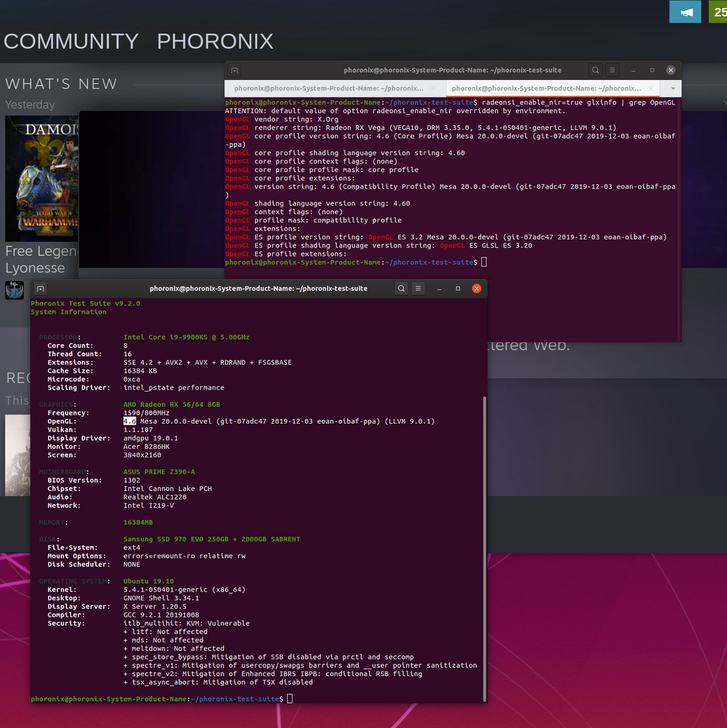Click the Intel Core i9-9900KS @ 5.00GHz text
The image size is (727, 728).
click(x=186, y=337)
